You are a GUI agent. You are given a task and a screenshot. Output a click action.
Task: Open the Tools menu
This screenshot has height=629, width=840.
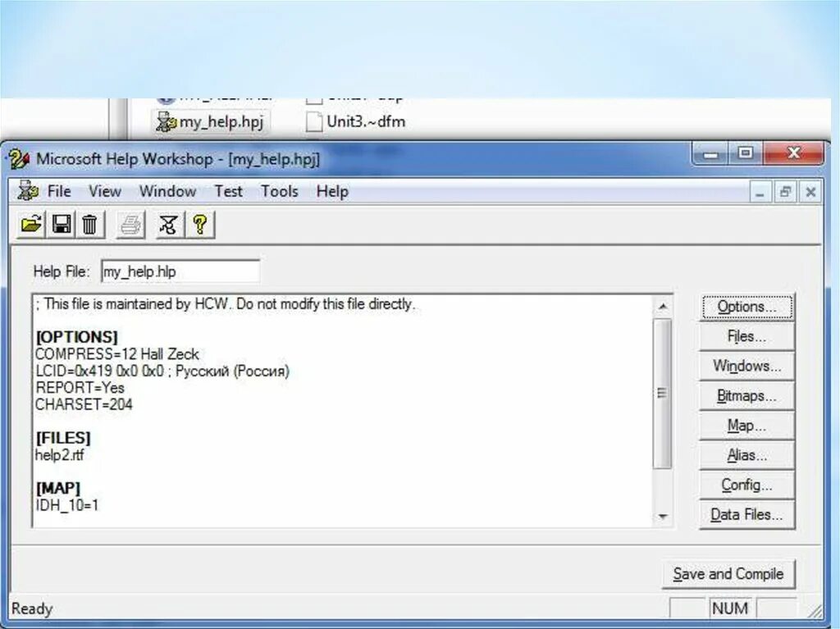[x=279, y=191]
